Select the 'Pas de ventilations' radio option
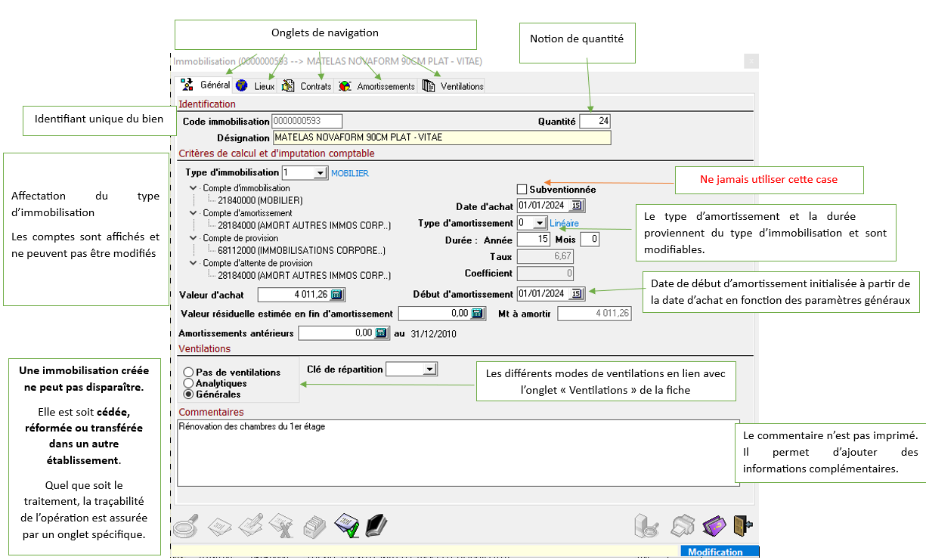 click(188, 373)
